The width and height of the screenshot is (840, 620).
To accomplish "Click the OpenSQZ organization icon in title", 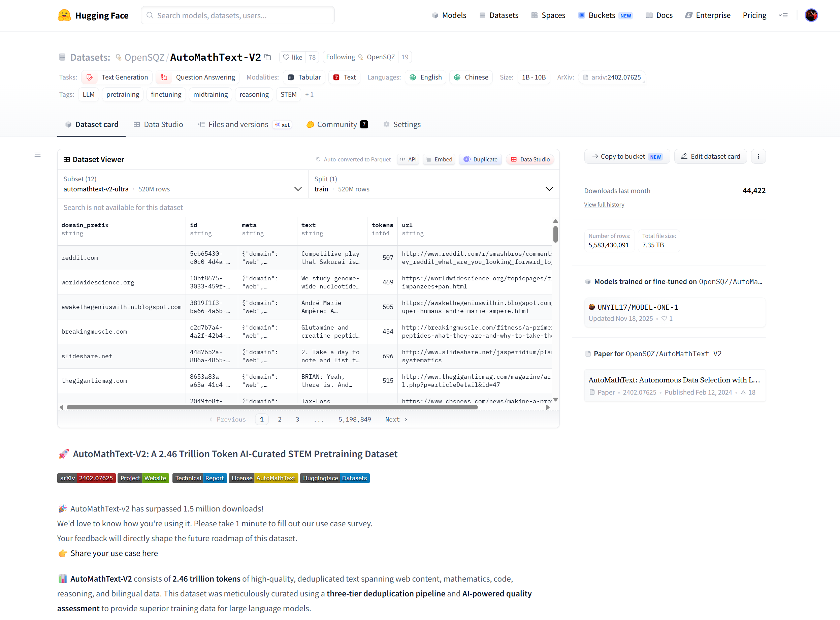I will tap(119, 57).
